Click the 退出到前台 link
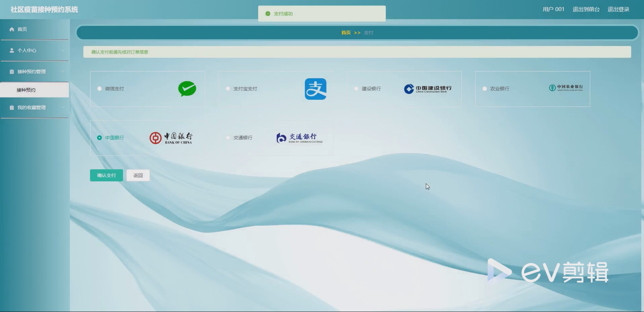644x312 pixels. pos(586,9)
